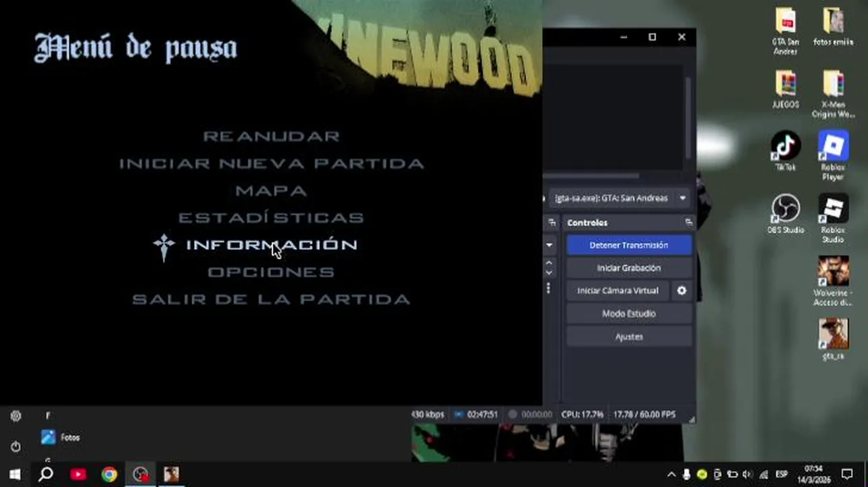868x487 pixels.
Task: Expand the gta-sa.exe window dropdown
Action: click(682, 198)
